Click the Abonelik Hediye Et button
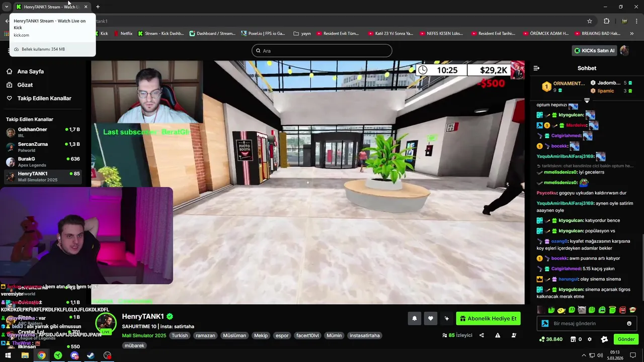This screenshot has height=362, width=644. [488, 318]
